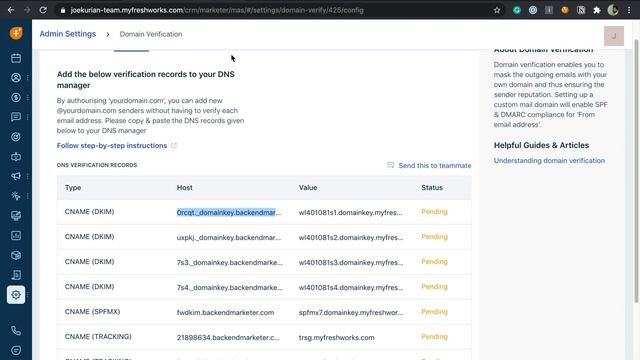The image size is (640, 360).
Task: Open the megaphone campaigns icon in the sidebar
Action: [16, 176]
